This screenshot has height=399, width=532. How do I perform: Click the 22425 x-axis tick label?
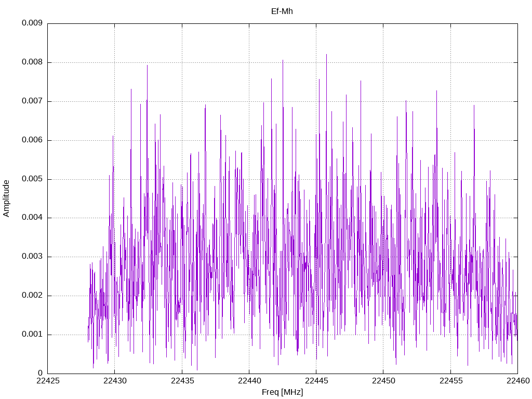tap(48, 381)
